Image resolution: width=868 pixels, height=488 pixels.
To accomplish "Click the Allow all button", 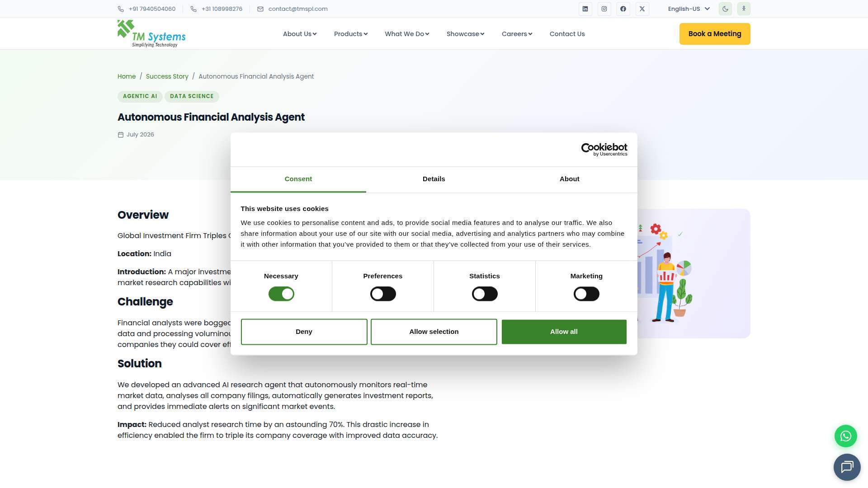I will coord(564,332).
